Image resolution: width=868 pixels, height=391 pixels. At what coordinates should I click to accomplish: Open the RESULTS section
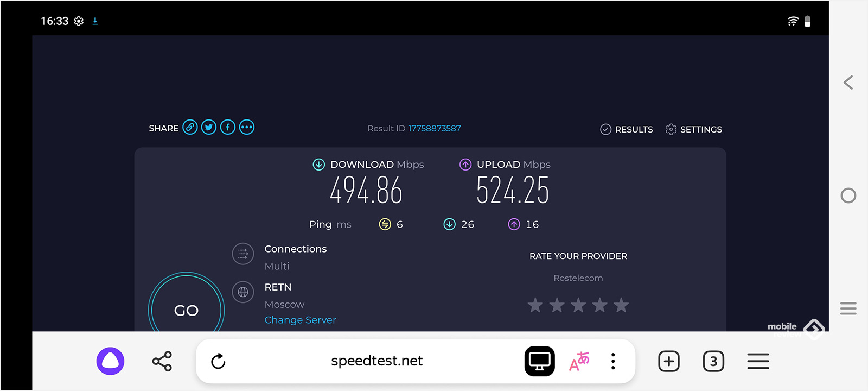(x=627, y=129)
